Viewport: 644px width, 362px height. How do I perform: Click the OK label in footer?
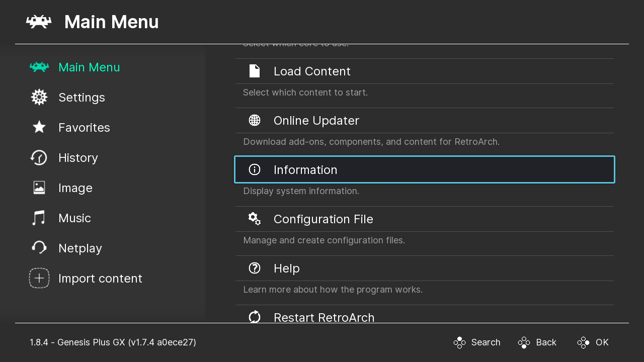click(x=602, y=342)
